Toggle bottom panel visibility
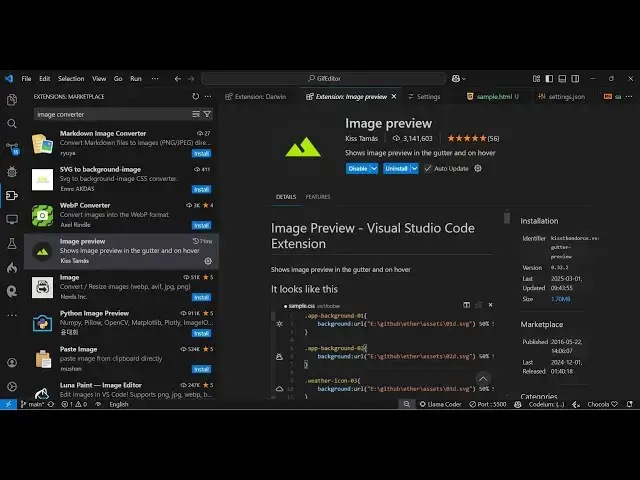The image size is (640, 480). [562, 78]
